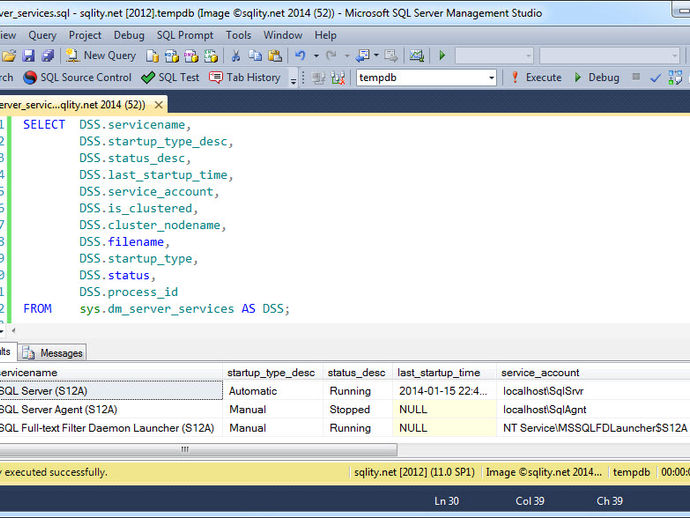The width and height of the screenshot is (690, 518).
Task: Execute the query
Action: coord(536,77)
